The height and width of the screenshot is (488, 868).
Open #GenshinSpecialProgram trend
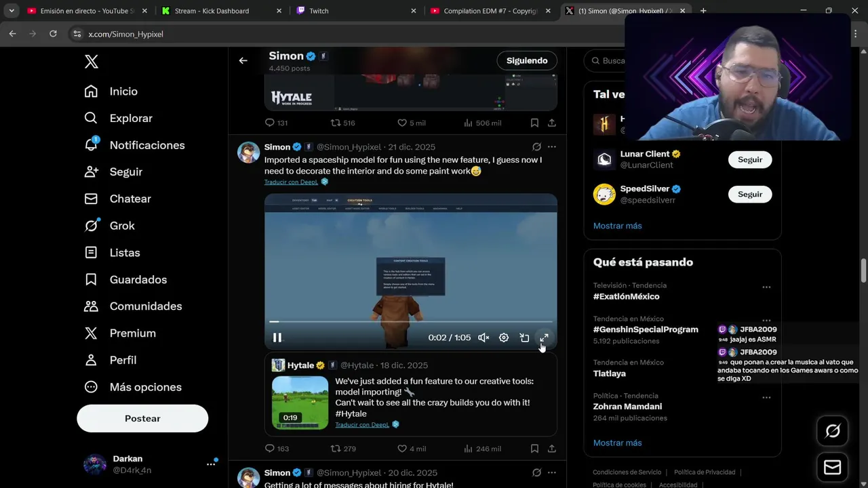646,329
